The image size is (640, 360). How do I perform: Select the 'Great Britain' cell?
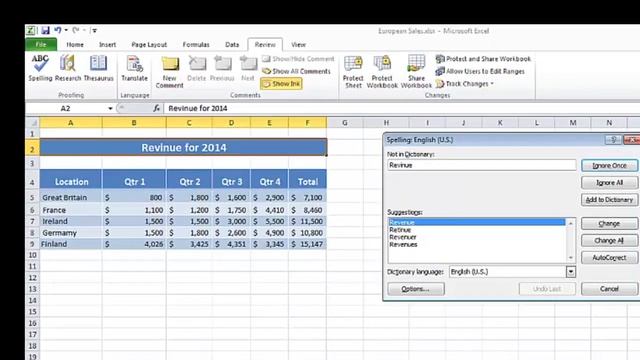pyautogui.click(x=71, y=198)
